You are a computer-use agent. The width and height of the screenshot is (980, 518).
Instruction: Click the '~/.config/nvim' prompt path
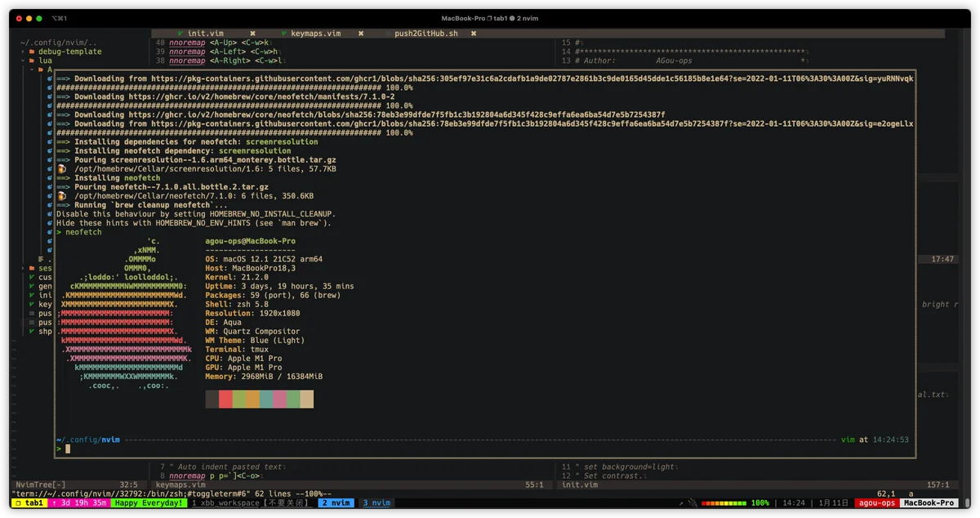coord(88,440)
